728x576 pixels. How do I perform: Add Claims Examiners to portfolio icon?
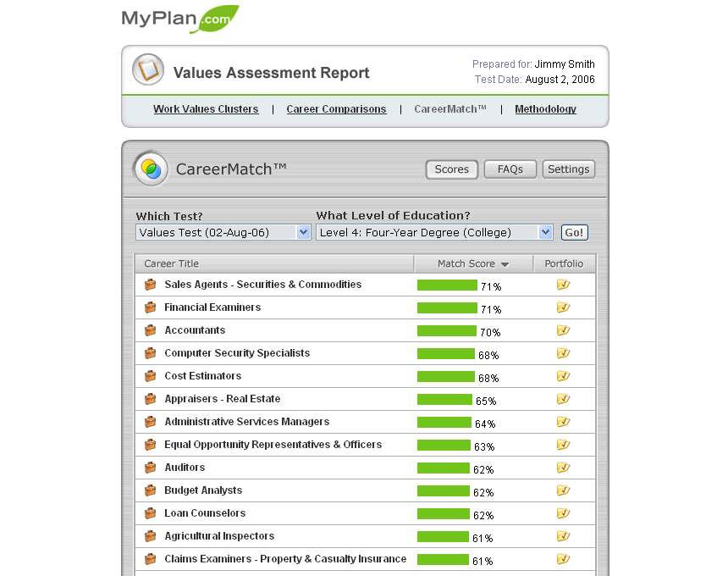(x=563, y=559)
